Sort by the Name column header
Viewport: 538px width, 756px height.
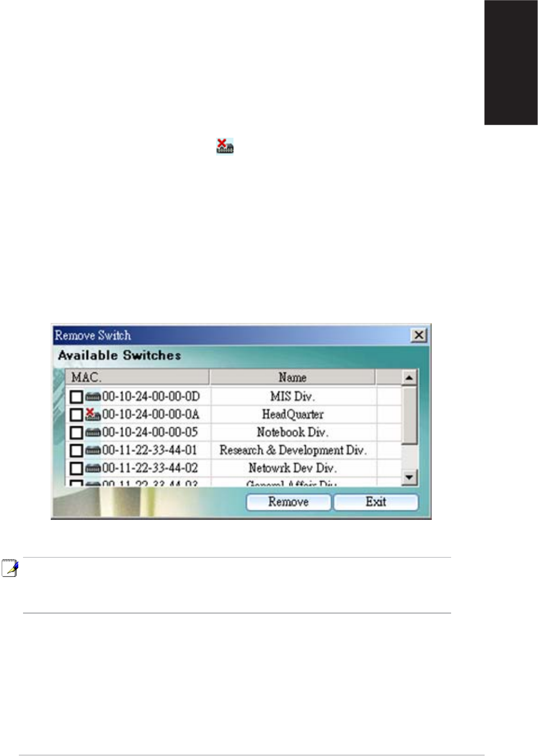tap(293, 377)
